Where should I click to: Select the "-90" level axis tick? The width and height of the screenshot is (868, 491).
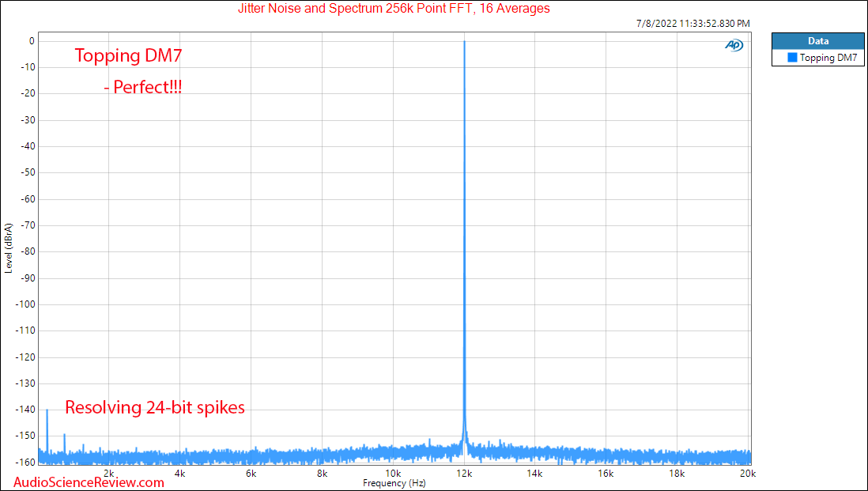coord(28,278)
